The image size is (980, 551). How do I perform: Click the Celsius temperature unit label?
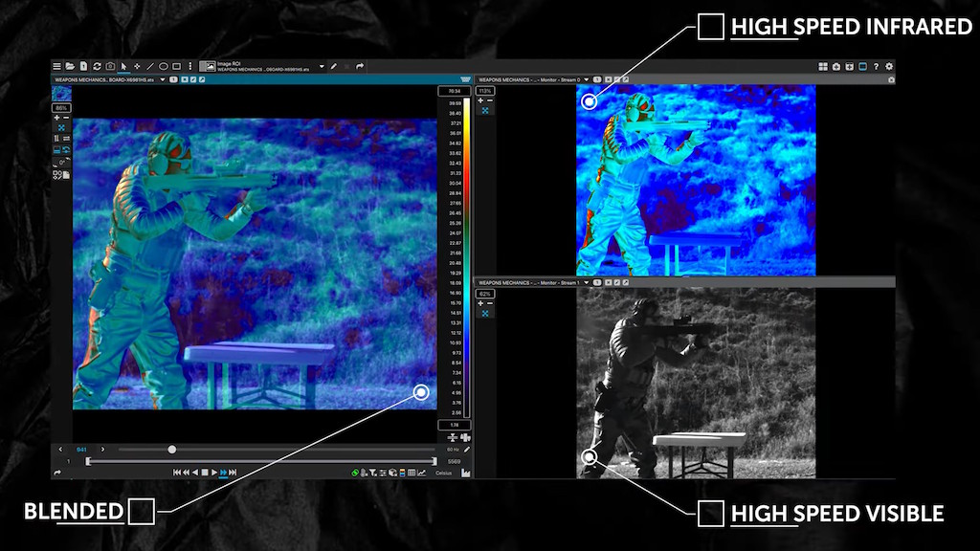coord(443,473)
